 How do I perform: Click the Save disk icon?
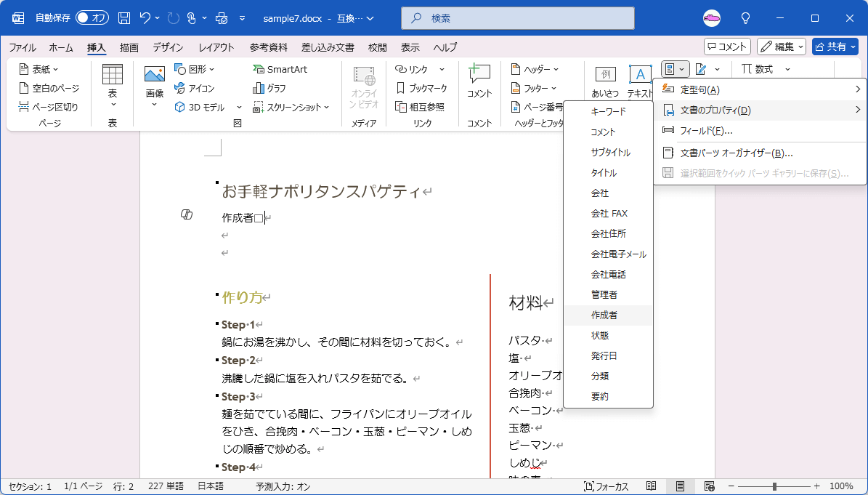tap(124, 18)
